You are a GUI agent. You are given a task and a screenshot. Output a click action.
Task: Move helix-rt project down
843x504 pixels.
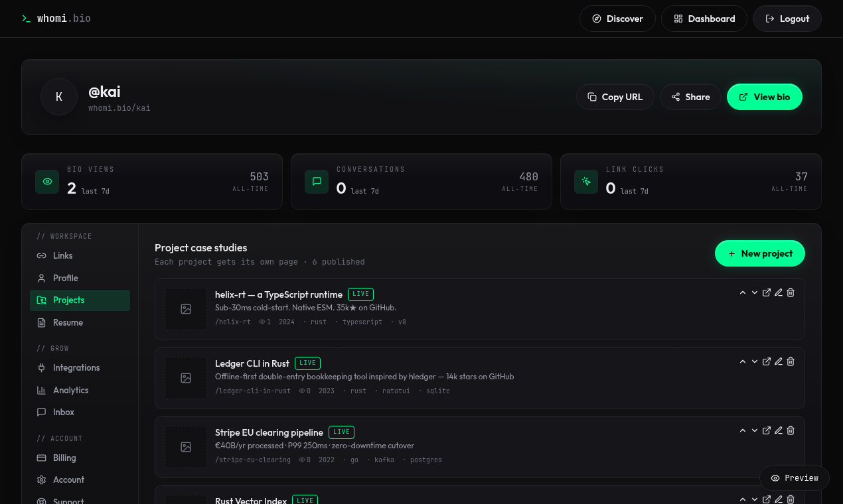click(755, 292)
